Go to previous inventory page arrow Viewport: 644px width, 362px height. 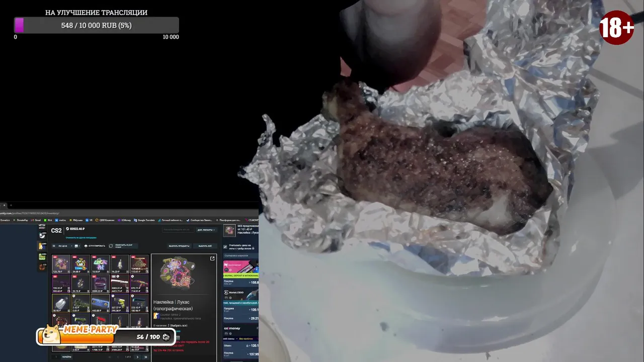pyautogui.click(x=118, y=357)
